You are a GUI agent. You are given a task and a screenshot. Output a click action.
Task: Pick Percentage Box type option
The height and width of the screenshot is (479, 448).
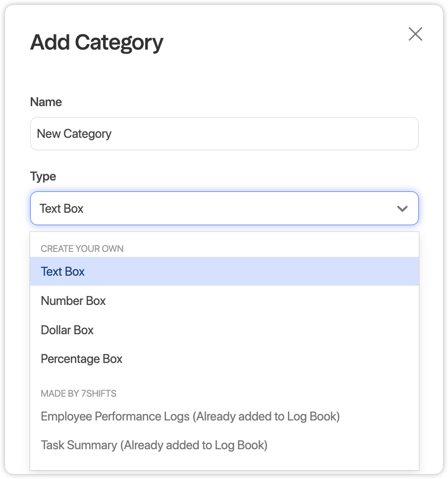pyautogui.click(x=224, y=359)
